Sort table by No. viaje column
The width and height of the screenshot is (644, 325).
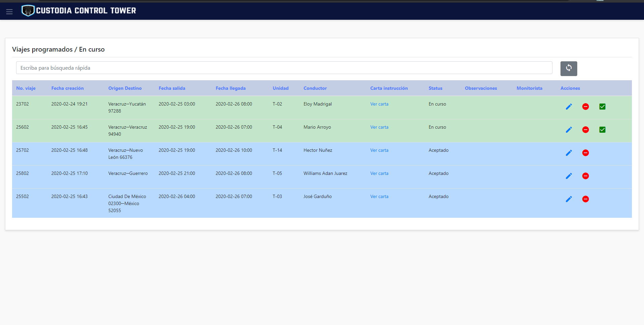[x=26, y=88]
